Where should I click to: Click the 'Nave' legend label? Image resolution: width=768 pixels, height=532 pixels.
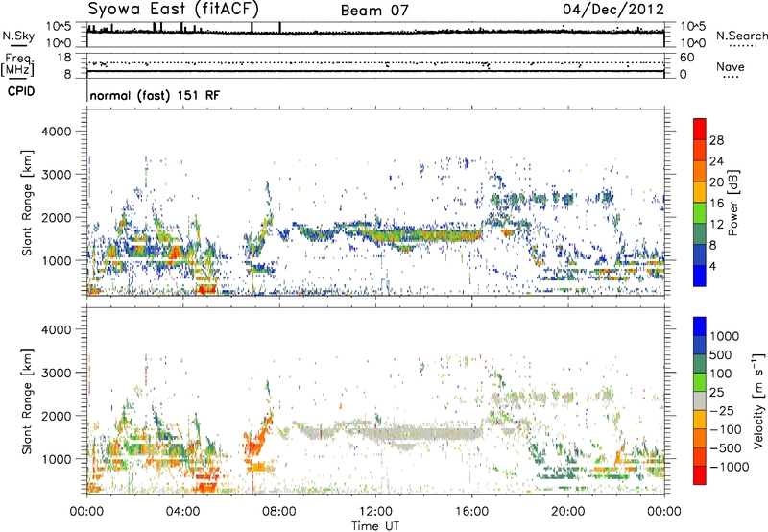click(731, 67)
